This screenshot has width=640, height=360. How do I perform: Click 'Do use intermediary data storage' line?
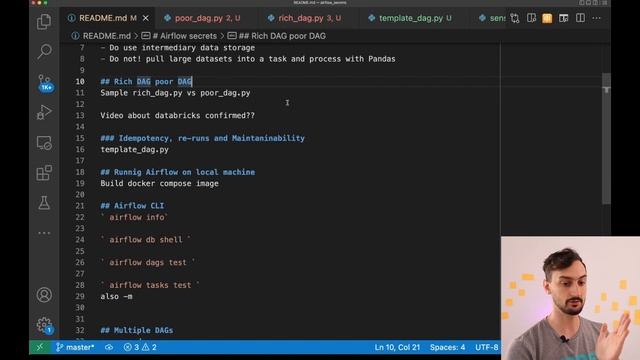(x=178, y=48)
